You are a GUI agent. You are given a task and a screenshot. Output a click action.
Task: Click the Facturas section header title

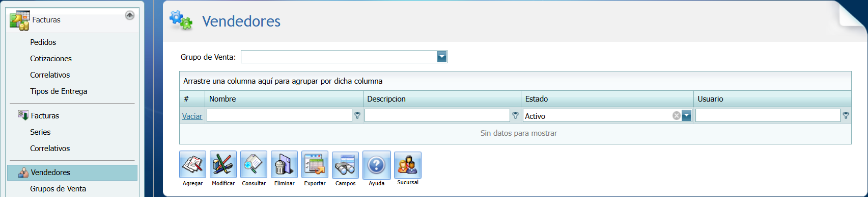[x=46, y=20]
